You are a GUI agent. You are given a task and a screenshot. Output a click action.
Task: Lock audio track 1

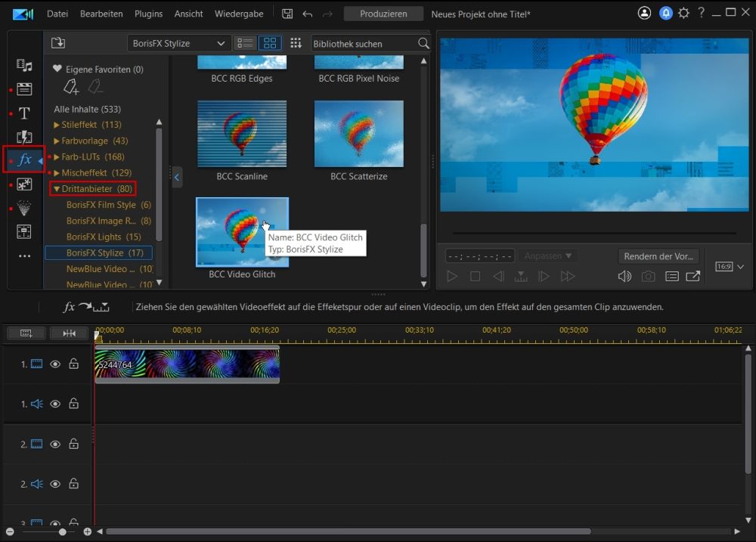(73, 403)
